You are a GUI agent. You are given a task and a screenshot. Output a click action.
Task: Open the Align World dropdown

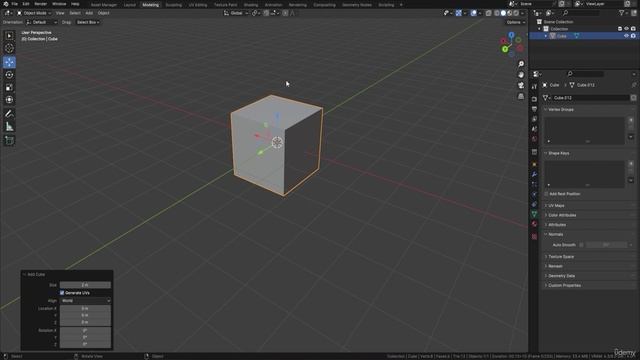[x=85, y=300]
